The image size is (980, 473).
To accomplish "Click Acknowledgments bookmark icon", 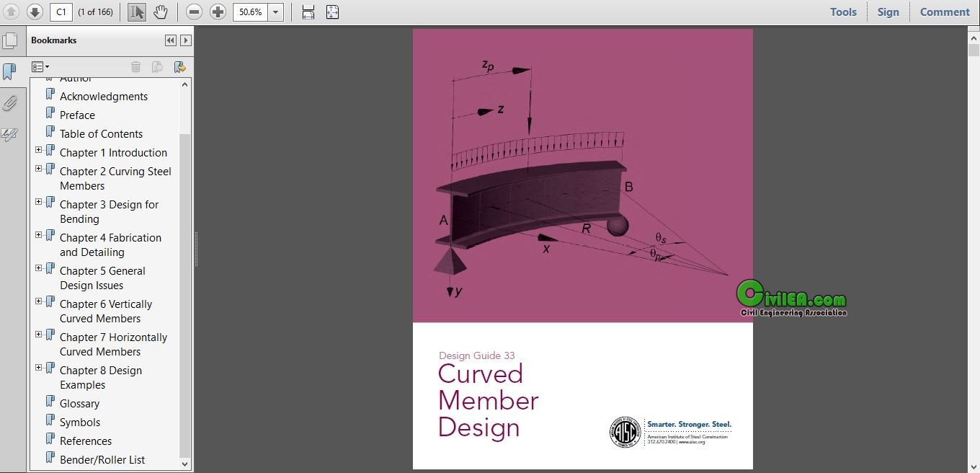I will (50, 94).
